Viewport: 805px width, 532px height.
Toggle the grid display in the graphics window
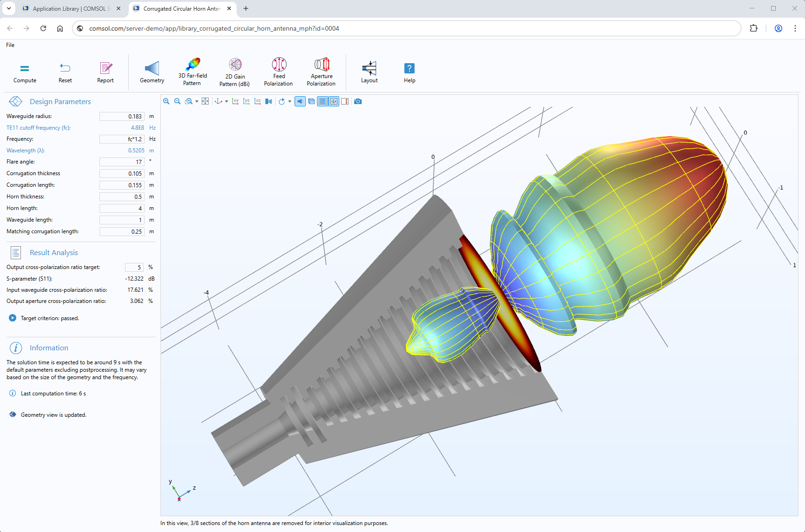click(x=322, y=101)
